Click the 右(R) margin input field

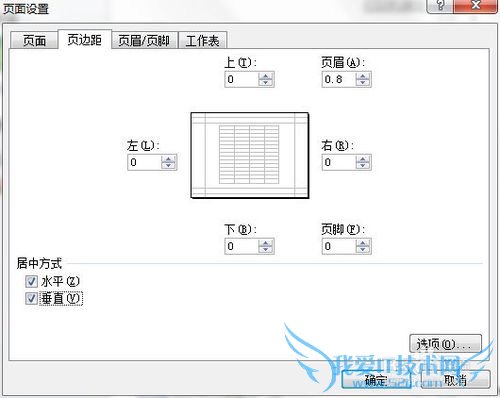pyautogui.click(x=339, y=162)
